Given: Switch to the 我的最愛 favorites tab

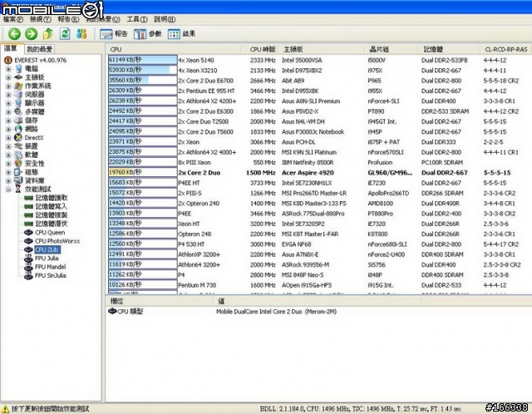Looking at the screenshot, I should click(x=38, y=49).
